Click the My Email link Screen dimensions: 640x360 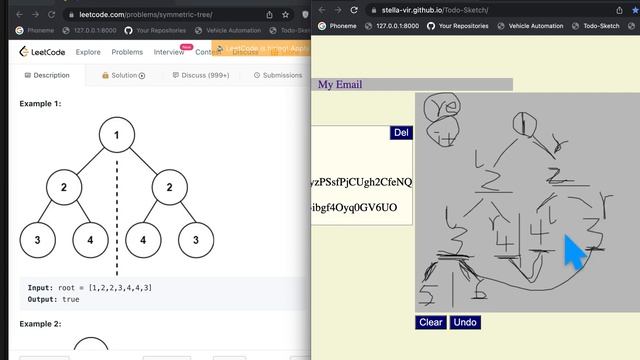coord(340,84)
